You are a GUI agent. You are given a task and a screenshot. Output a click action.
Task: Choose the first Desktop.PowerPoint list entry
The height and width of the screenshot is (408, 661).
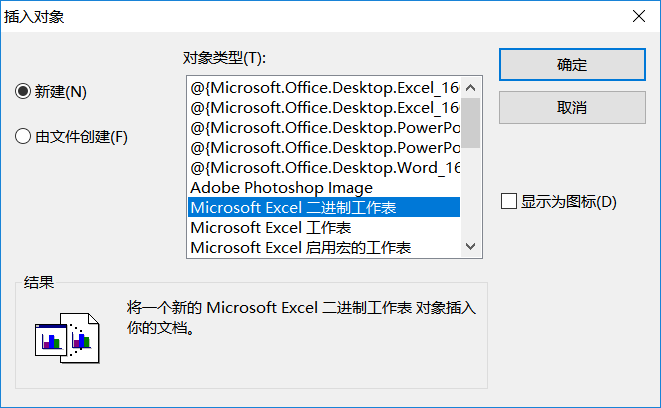[324, 127]
